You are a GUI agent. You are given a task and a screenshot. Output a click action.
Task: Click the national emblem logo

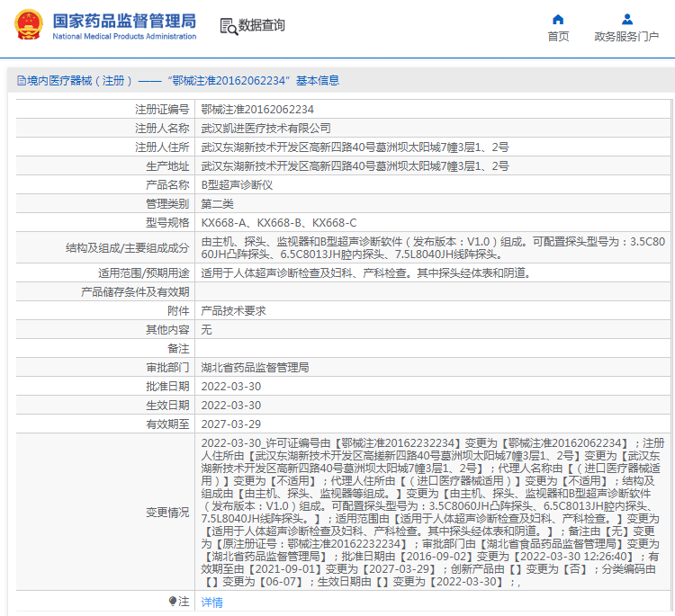click(29, 25)
